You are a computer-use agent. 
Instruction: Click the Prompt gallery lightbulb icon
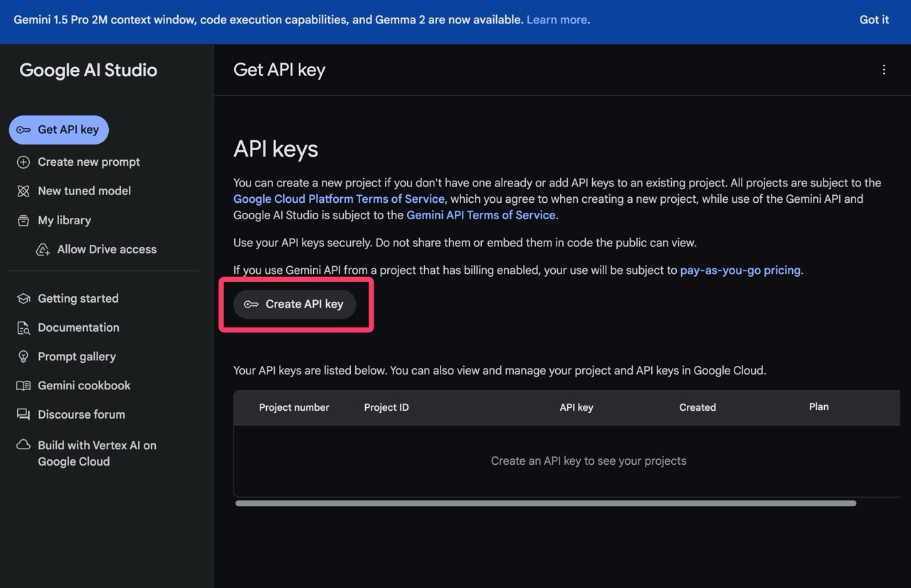(23, 357)
